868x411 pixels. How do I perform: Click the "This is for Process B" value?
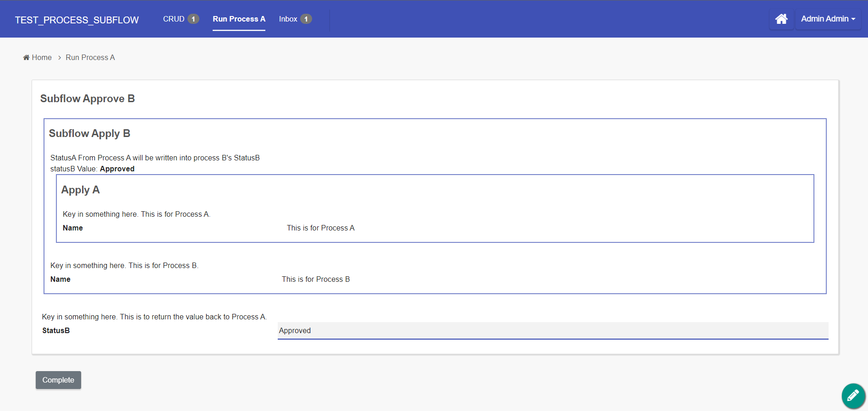[315, 279]
